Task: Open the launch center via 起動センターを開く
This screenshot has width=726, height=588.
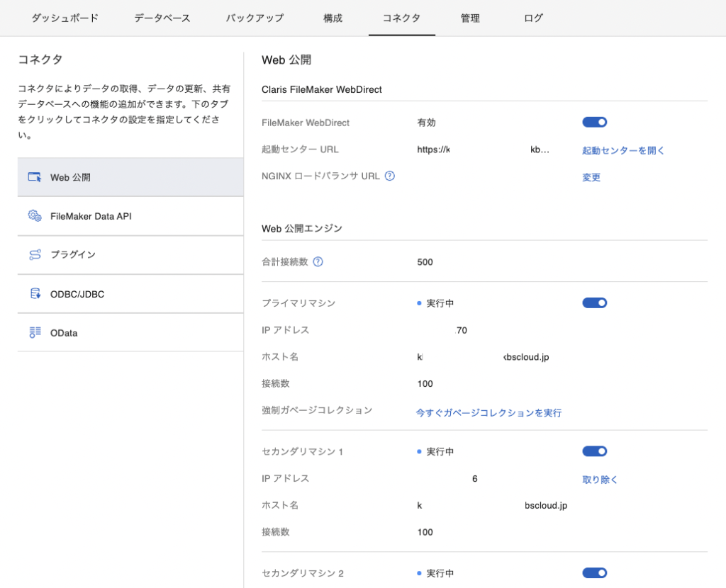Action: click(622, 150)
